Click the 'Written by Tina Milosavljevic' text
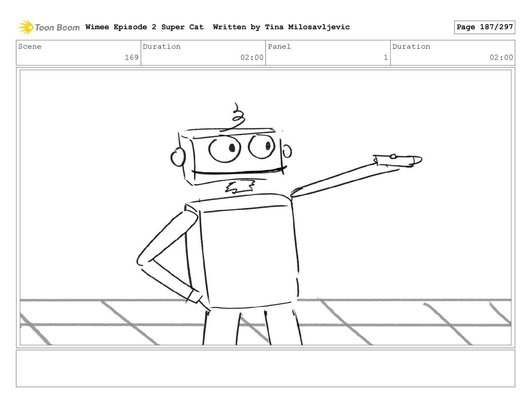Viewport: 532px width, 411px height. [281, 27]
